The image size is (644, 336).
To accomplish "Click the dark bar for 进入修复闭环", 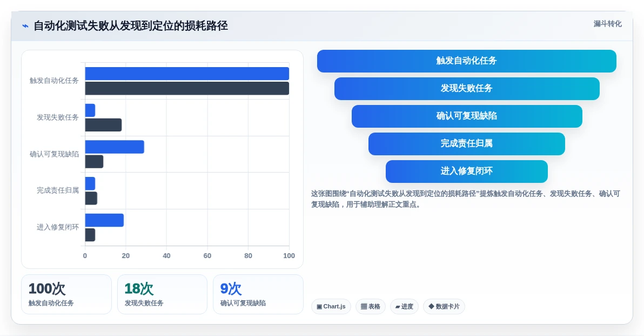I will coord(90,235).
